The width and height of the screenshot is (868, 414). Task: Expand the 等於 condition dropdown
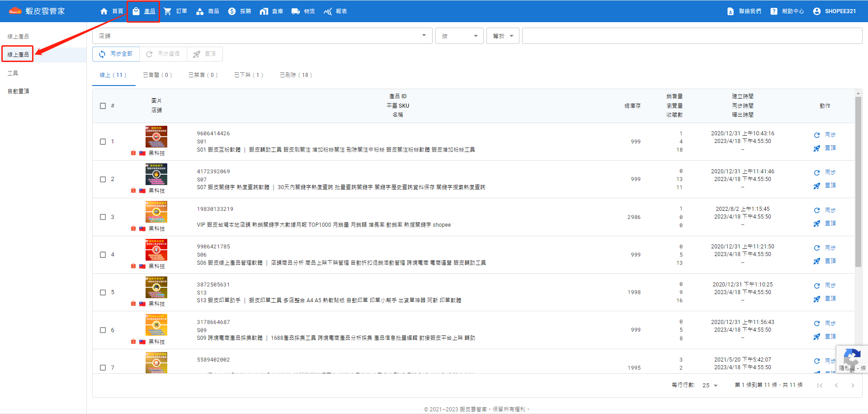pos(503,36)
